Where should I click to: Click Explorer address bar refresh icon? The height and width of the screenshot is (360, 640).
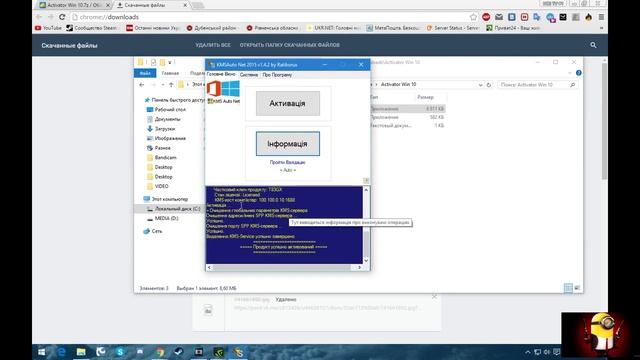pos(489,84)
